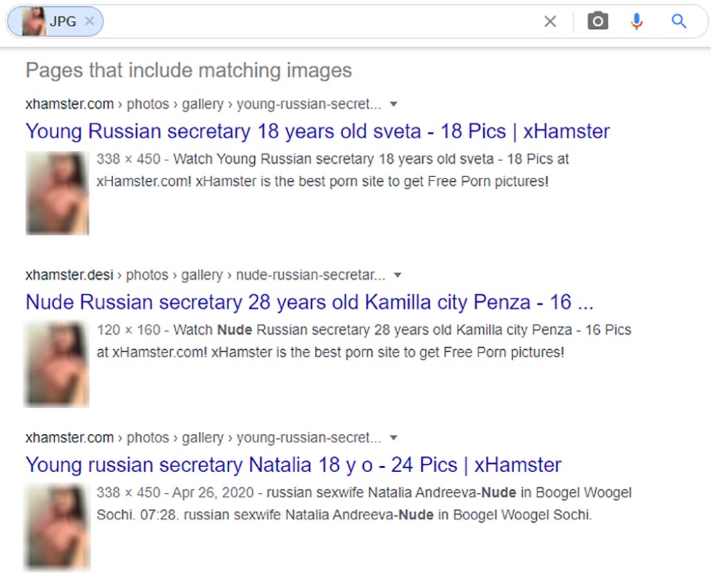Click the microphone icon for voice search
Viewport: 711px width, 588px height.
pyautogui.click(x=636, y=21)
